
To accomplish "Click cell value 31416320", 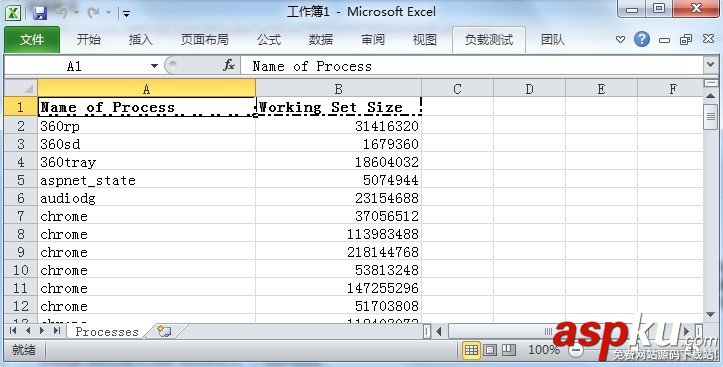I will (338, 126).
